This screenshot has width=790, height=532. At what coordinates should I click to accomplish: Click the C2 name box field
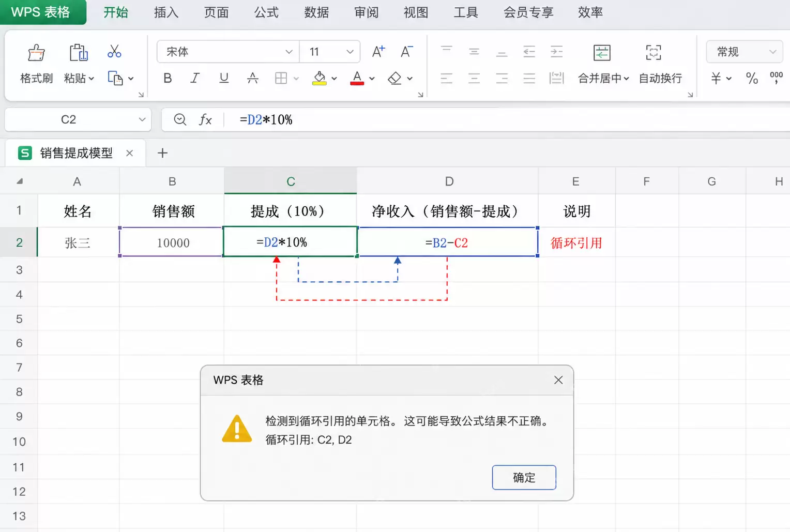(78, 120)
